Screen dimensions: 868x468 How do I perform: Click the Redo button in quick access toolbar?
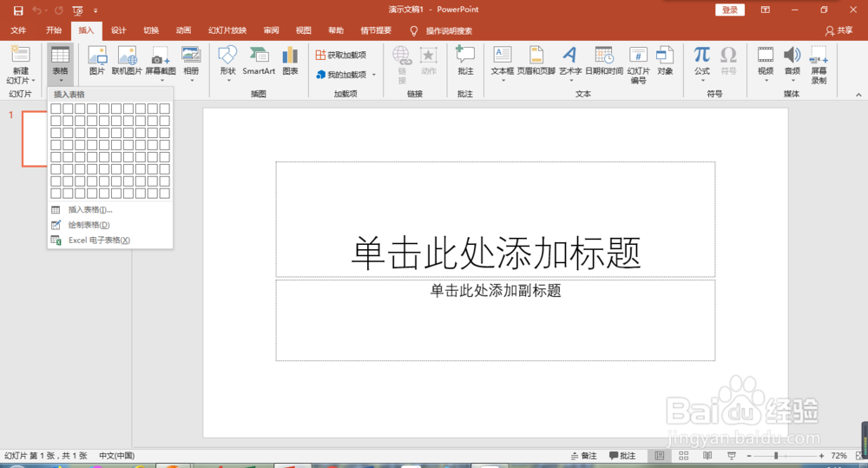click(x=59, y=10)
